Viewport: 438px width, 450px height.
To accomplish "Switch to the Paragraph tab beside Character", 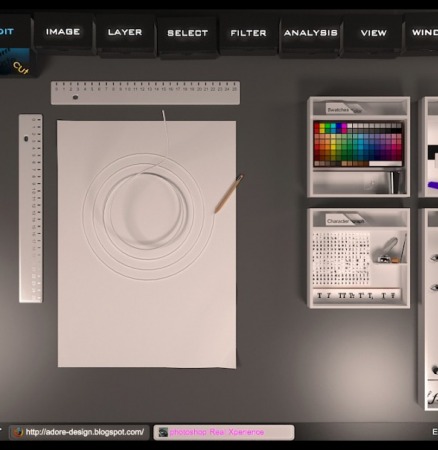I will (x=358, y=221).
